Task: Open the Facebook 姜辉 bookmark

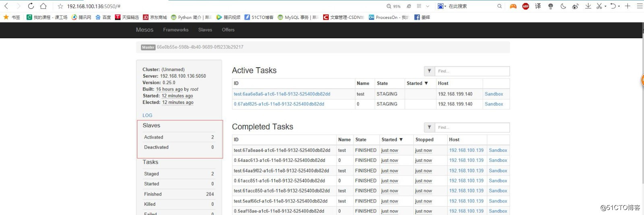Action: pos(422,17)
